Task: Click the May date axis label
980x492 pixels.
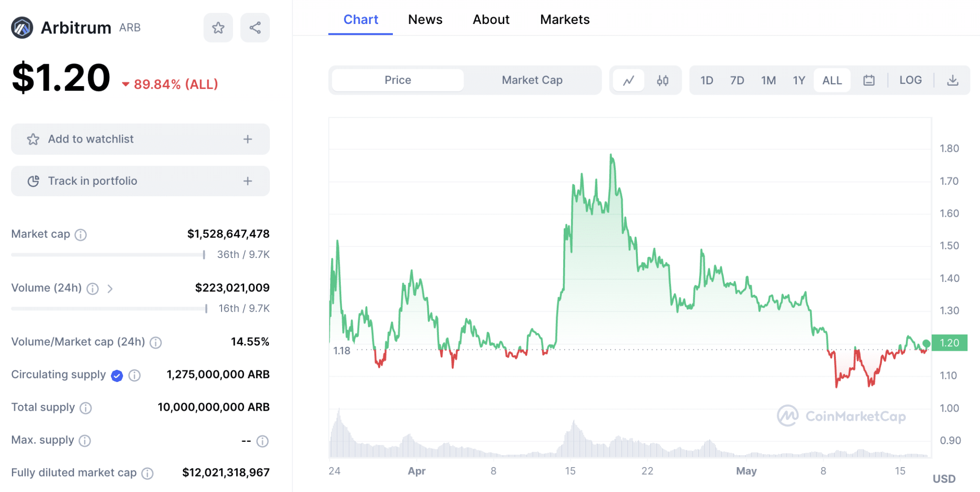Action: (x=746, y=471)
